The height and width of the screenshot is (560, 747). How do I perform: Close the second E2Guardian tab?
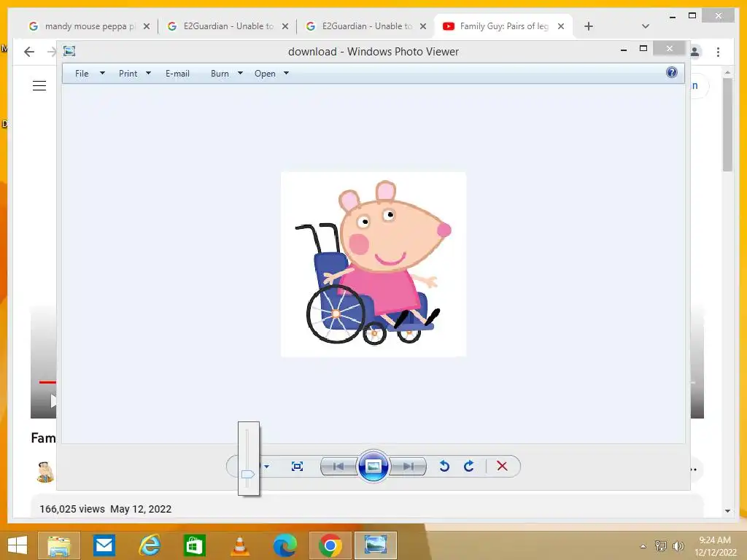(x=422, y=26)
